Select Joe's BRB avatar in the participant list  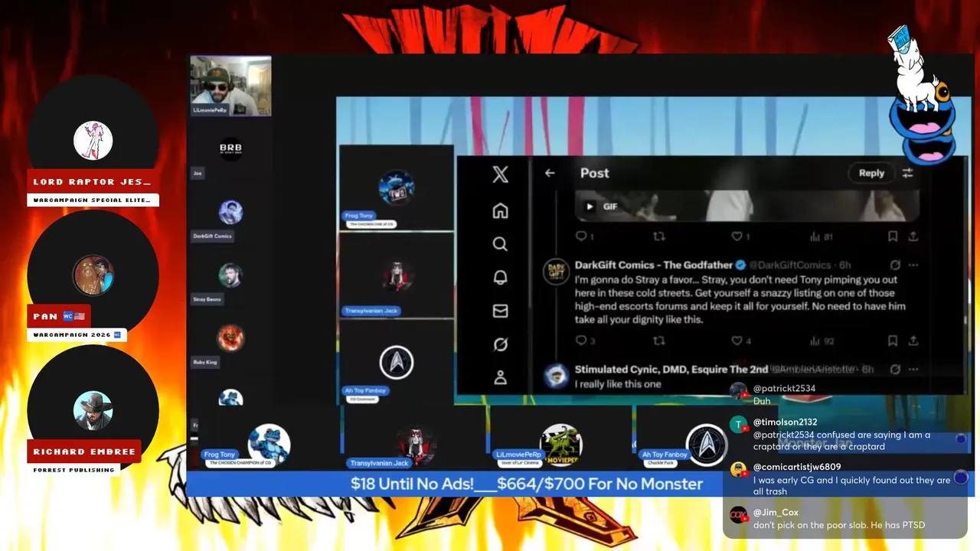pos(230,148)
